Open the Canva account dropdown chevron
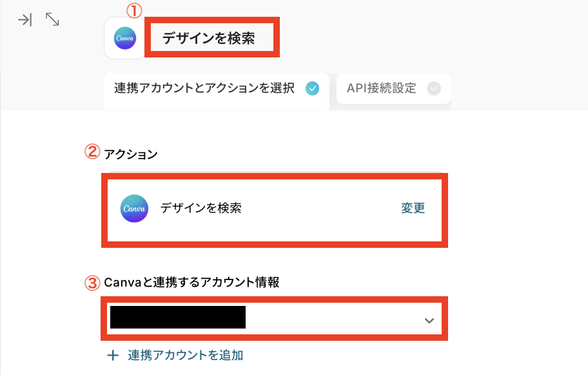Screen dimensions: 588x375 (429, 320)
